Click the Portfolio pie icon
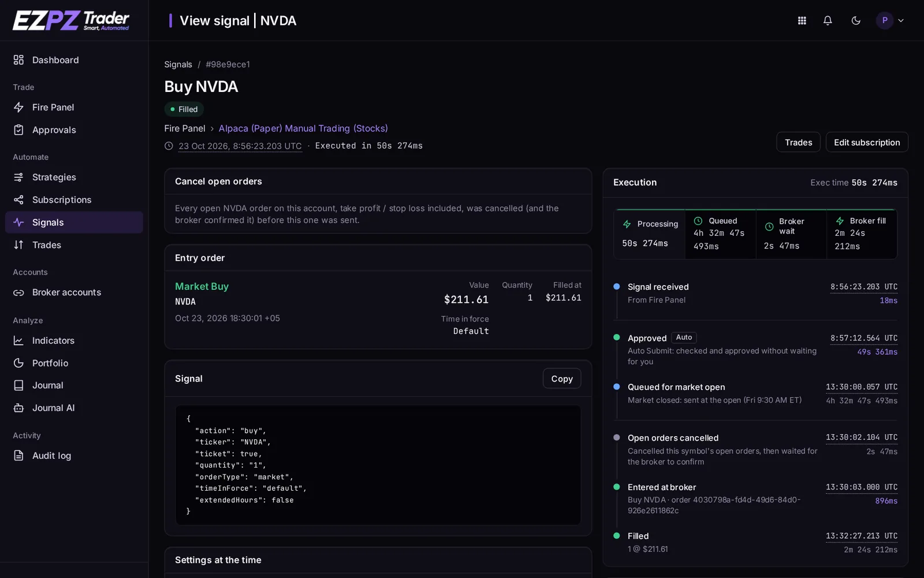 18,363
